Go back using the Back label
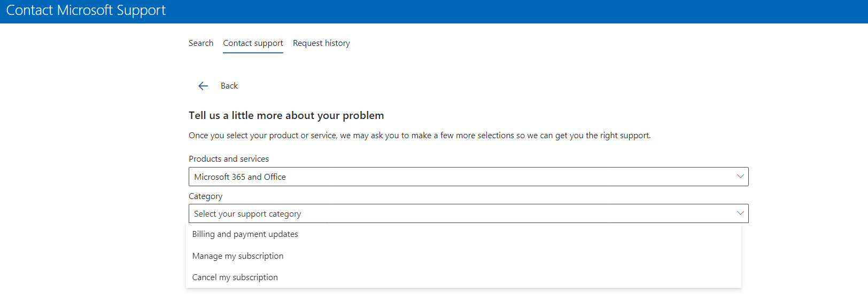868x294 pixels. pyautogui.click(x=229, y=86)
